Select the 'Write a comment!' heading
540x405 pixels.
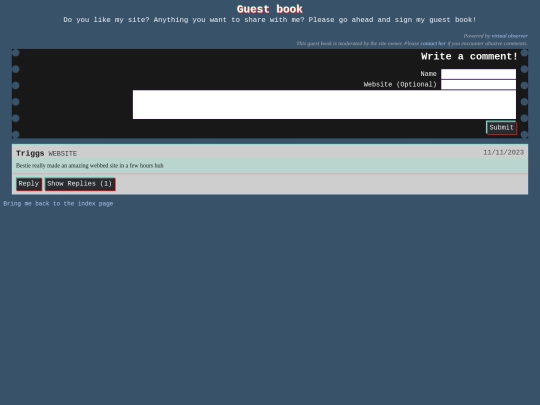(469, 56)
